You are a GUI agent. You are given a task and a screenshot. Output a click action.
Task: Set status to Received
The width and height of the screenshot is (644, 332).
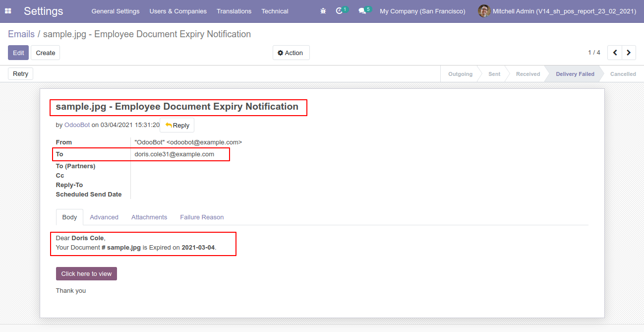click(528, 74)
